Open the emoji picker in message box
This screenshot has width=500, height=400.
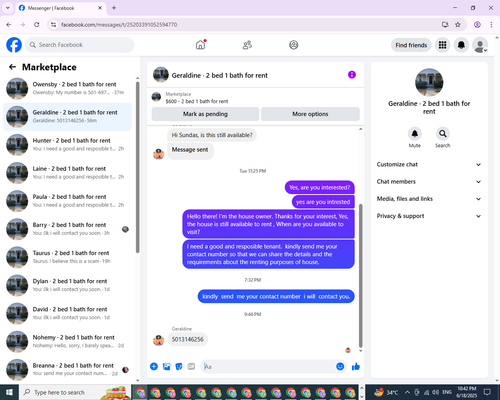click(340, 366)
